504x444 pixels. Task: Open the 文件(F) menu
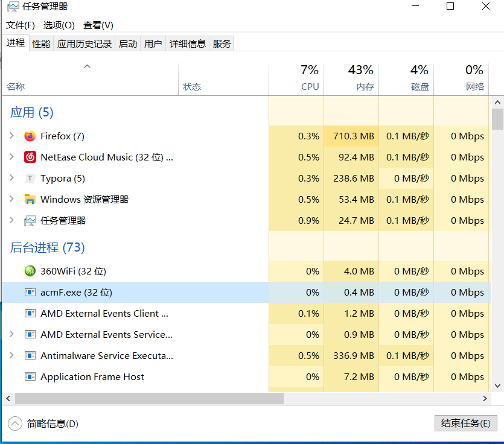(21, 25)
